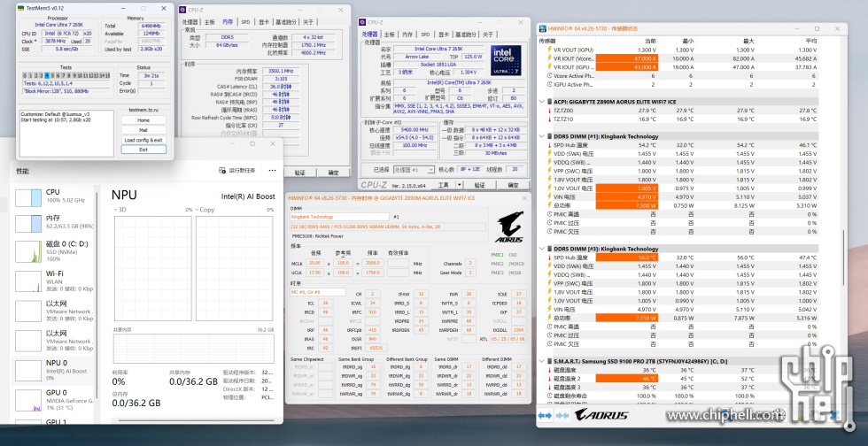Viewport: 868px width, 446px height.
Task: Click the HWiNFO left-right arrows navigation icon
Action: click(x=545, y=416)
